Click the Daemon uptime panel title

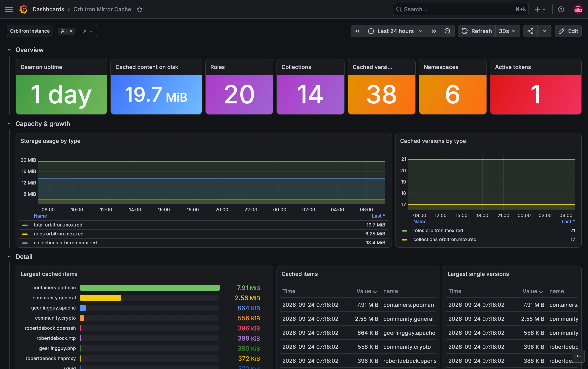41,67
